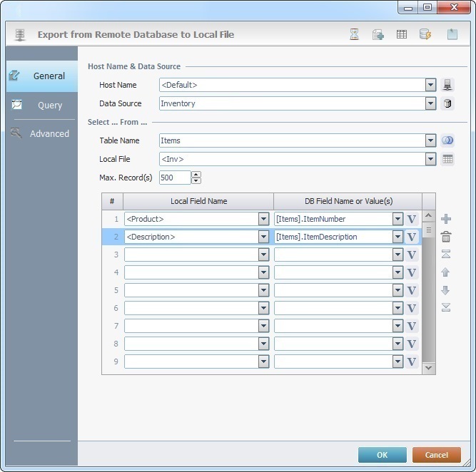
Task: Click the database with lightning bolt icon
Action: pos(425,34)
